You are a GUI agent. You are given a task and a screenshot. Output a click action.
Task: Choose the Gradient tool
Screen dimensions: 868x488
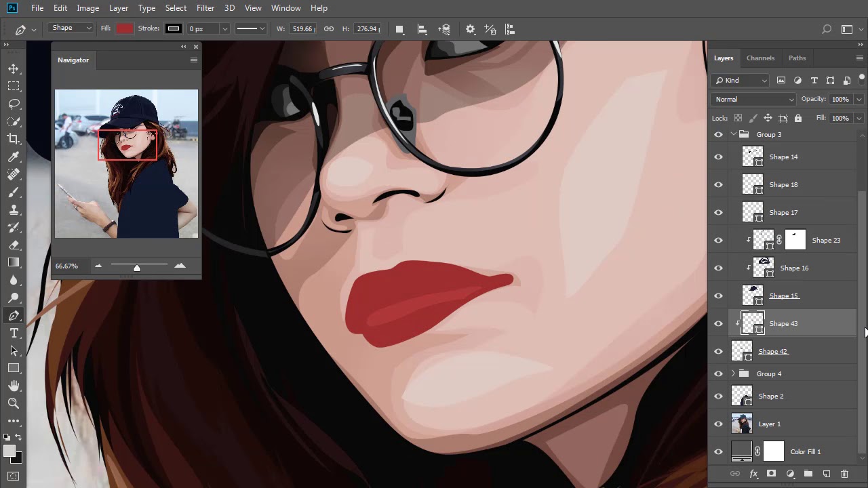point(14,262)
